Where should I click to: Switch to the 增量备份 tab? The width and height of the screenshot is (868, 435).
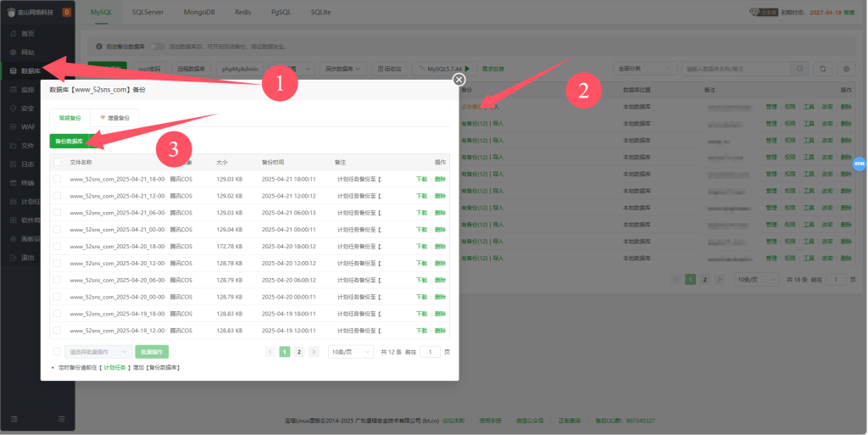pos(114,118)
